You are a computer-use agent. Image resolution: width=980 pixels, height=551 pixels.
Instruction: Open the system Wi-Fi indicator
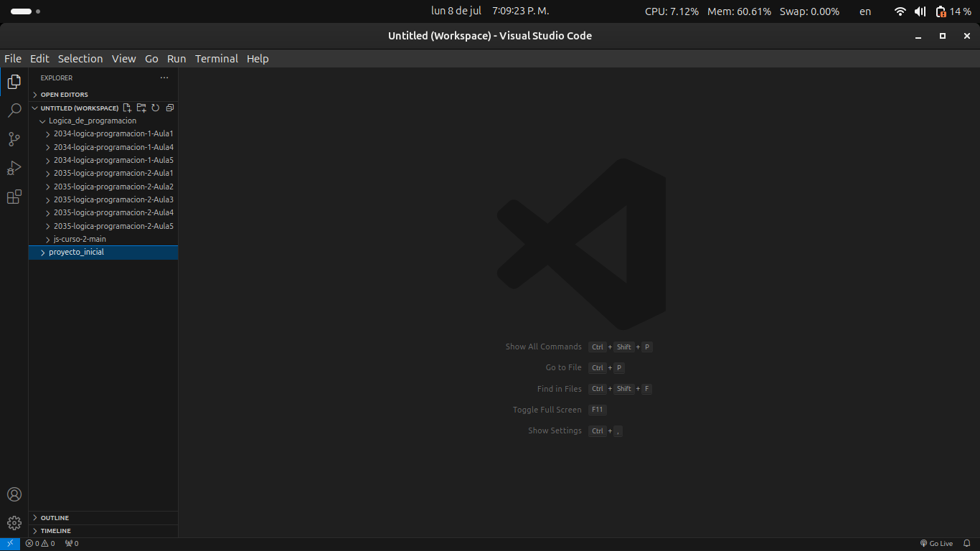point(900,11)
